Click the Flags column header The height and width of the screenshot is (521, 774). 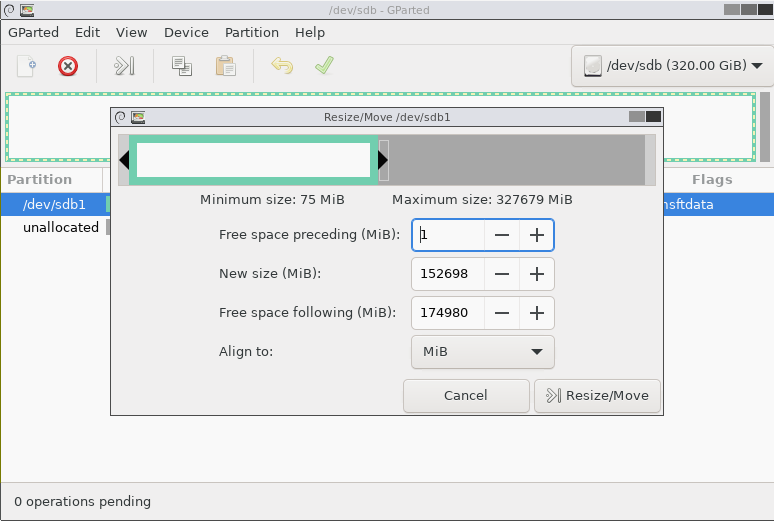point(712,180)
